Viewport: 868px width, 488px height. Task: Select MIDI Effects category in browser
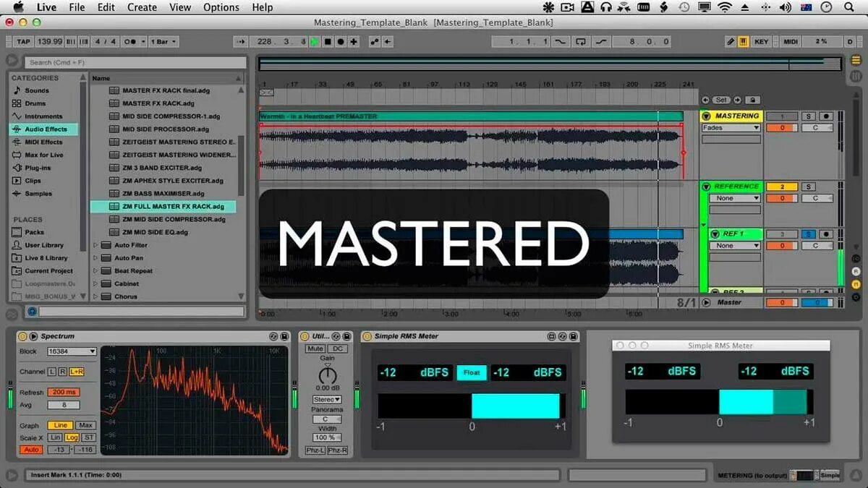tap(43, 142)
